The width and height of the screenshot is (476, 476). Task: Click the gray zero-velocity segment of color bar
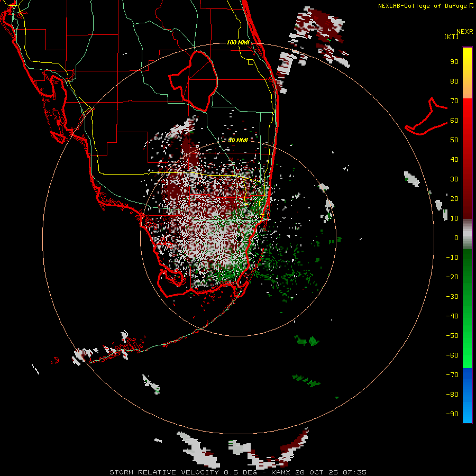(467, 234)
